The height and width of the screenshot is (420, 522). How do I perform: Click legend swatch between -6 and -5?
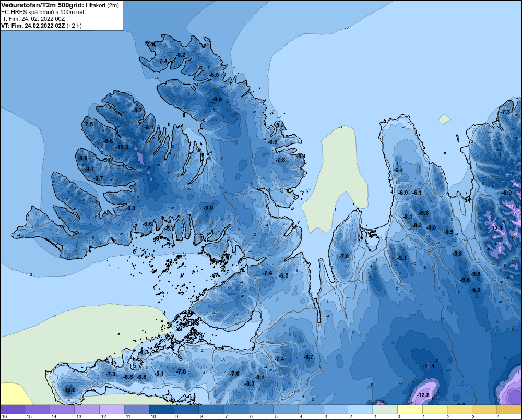coord(260,409)
